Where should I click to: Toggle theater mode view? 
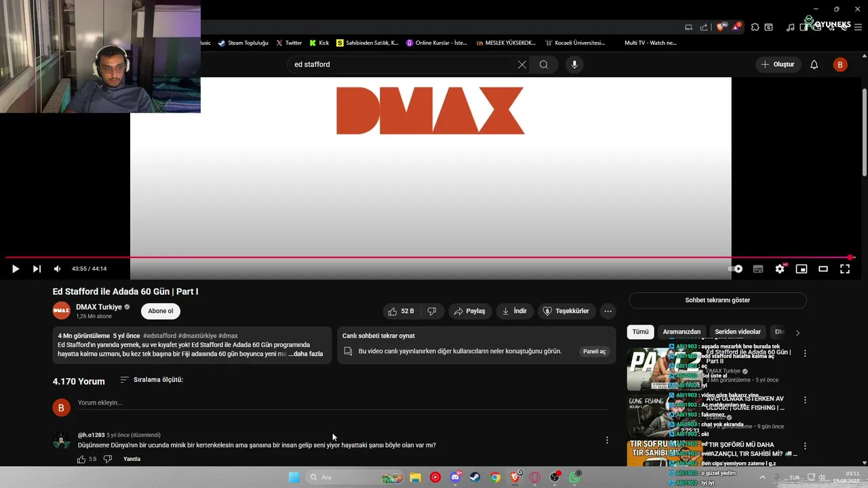[x=823, y=269]
